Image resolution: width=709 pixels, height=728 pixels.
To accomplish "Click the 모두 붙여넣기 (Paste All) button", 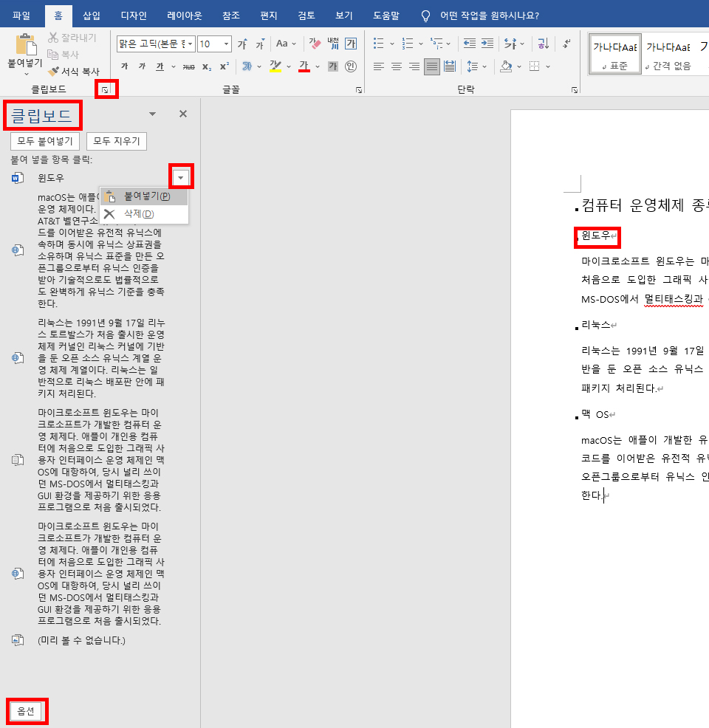I will tap(45, 141).
